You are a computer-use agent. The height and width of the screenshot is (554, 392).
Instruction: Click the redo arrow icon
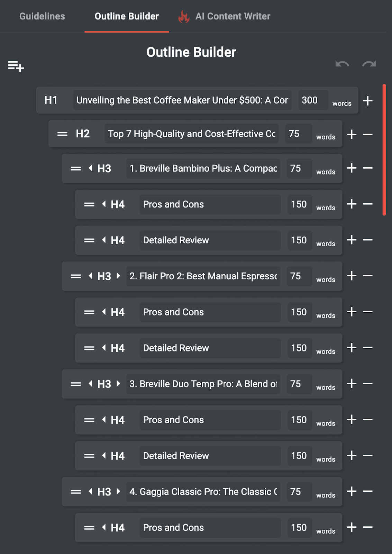pyautogui.click(x=369, y=64)
